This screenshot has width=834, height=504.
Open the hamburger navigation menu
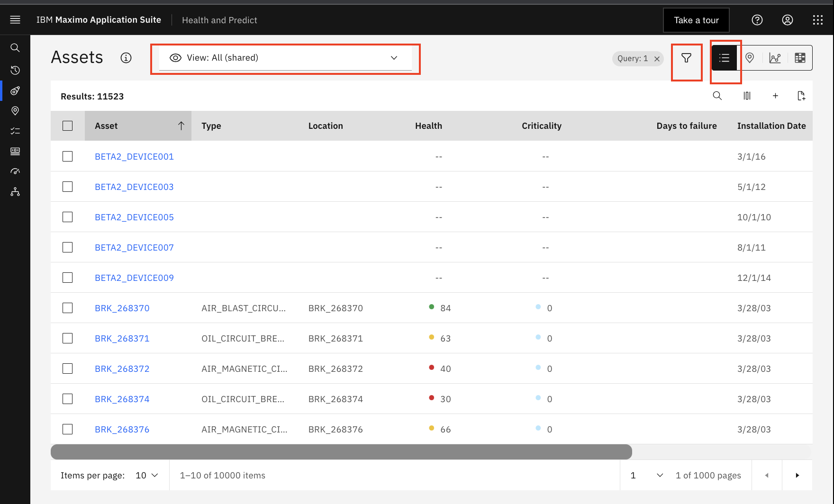click(15, 20)
